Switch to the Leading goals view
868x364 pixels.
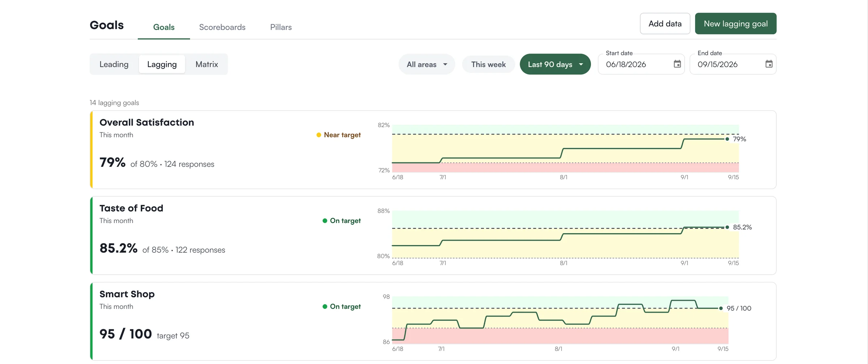[x=114, y=64]
